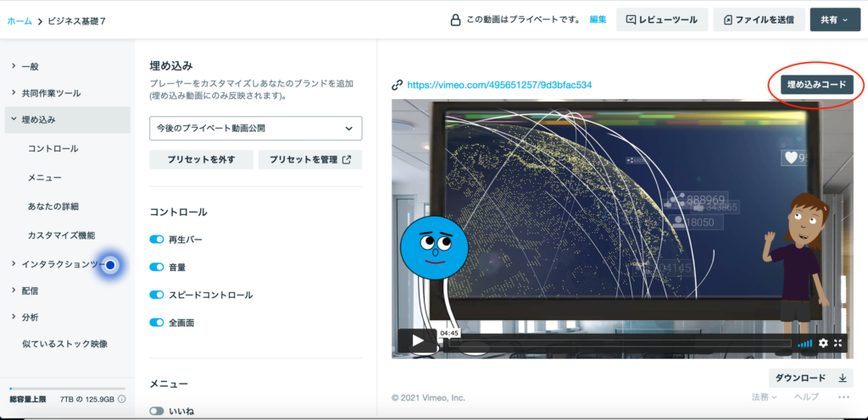Select コントロール in the sidebar
This screenshot has width=868, height=420.
tap(53, 148)
